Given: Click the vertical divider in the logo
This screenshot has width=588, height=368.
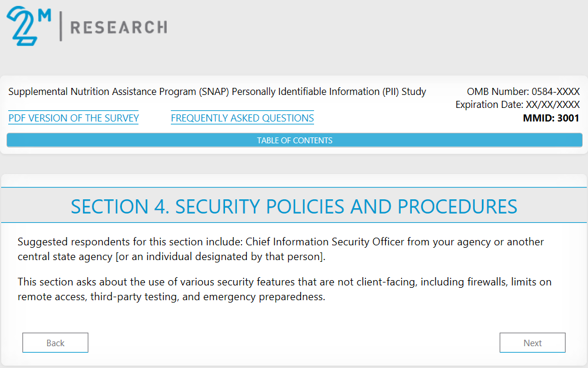Looking at the screenshot, I should 61,27.
